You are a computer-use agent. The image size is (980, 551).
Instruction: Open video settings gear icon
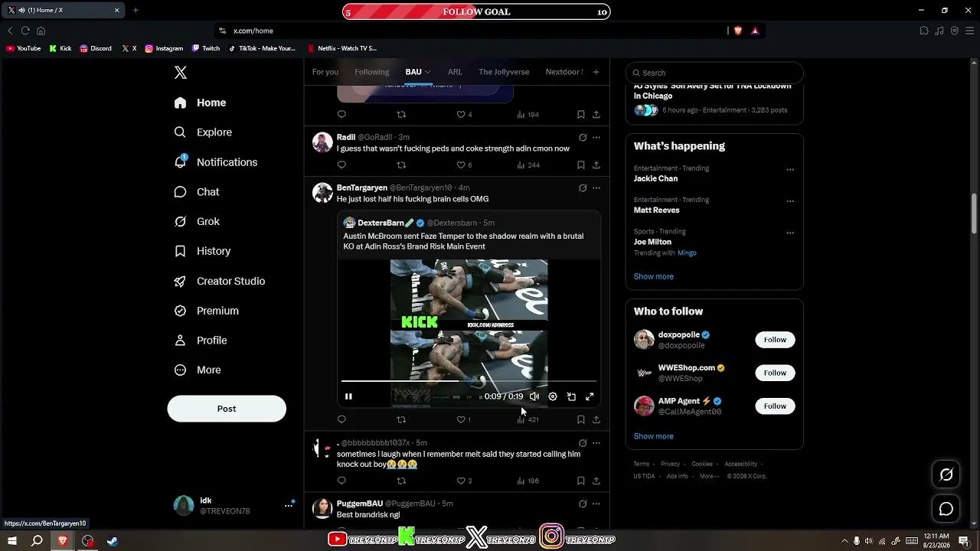pyautogui.click(x=553, y=396)
